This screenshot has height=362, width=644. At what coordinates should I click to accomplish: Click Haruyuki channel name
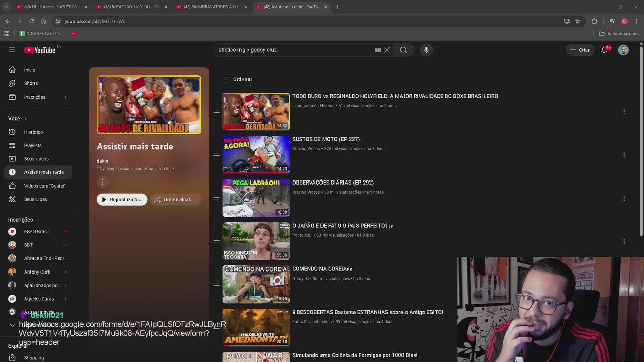pyautogui.click(x=300, y=279)
